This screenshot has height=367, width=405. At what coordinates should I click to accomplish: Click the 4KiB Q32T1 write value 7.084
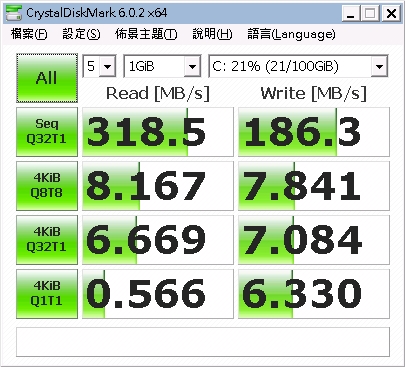[314, 240]
